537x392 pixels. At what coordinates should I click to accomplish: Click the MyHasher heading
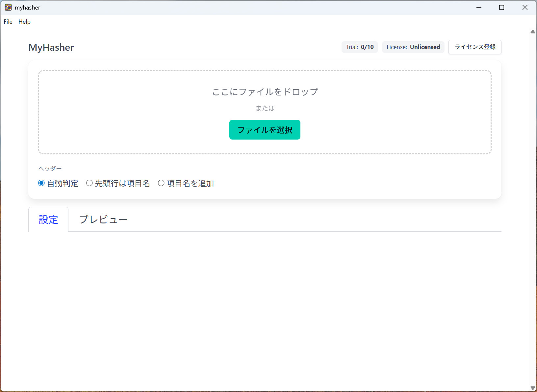[51, 47]
